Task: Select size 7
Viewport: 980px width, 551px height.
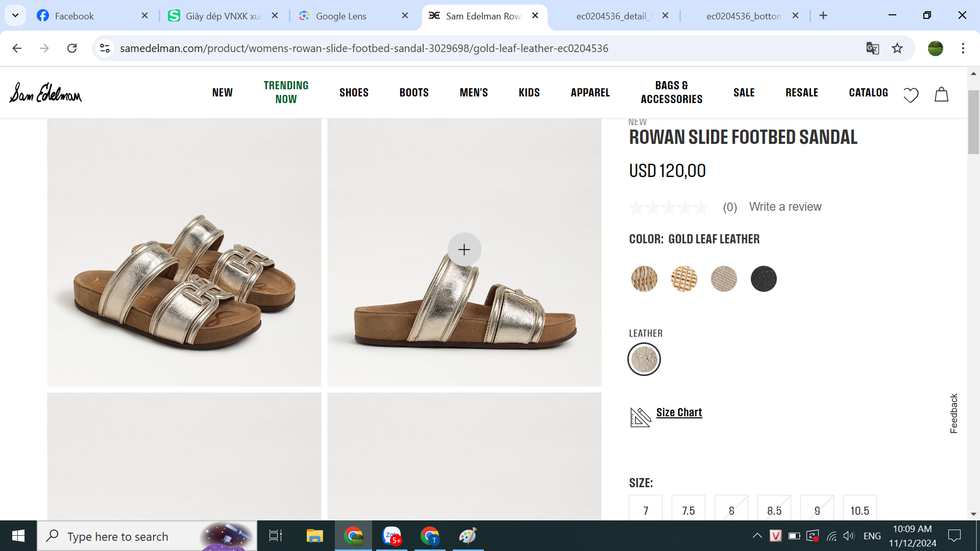Action: click(646, 510)
